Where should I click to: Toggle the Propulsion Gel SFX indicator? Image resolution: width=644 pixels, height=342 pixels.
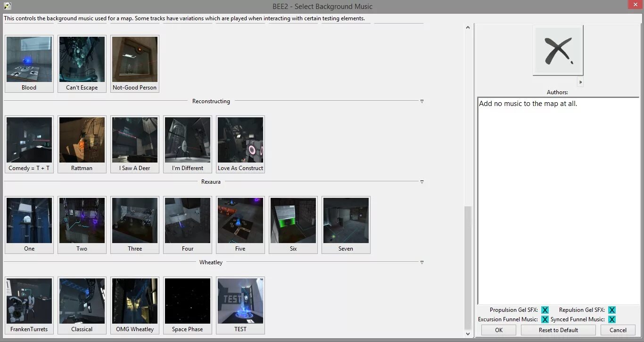point(545,310)
